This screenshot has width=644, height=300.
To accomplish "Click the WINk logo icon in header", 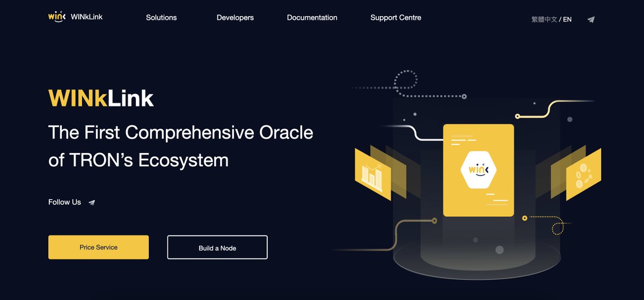I will coord(56,16).
